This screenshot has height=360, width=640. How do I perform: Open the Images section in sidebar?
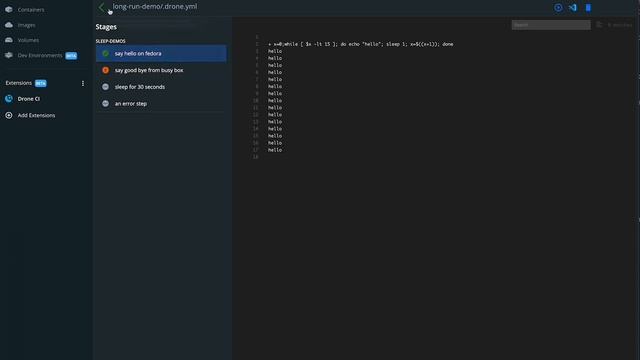pos(20,25)
